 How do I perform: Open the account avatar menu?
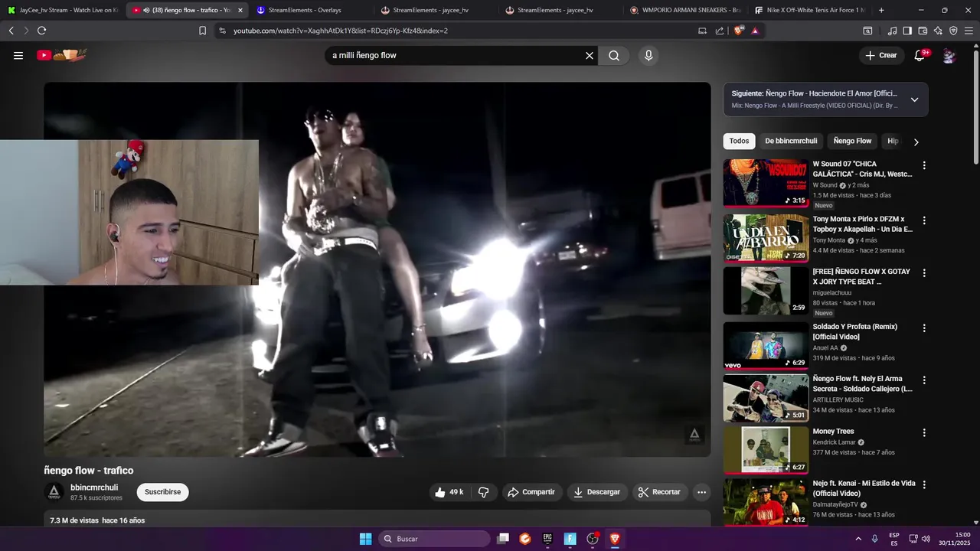tap(949, 55)
